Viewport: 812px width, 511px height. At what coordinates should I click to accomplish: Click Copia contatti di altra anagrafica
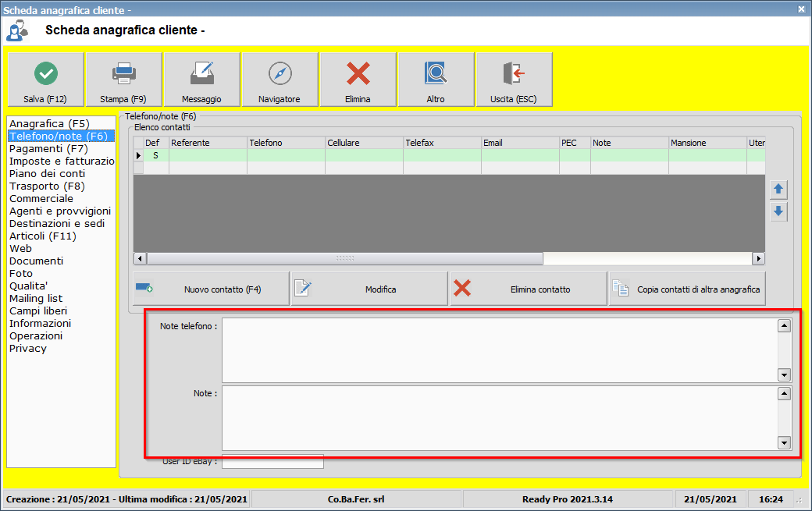[687, 289]
